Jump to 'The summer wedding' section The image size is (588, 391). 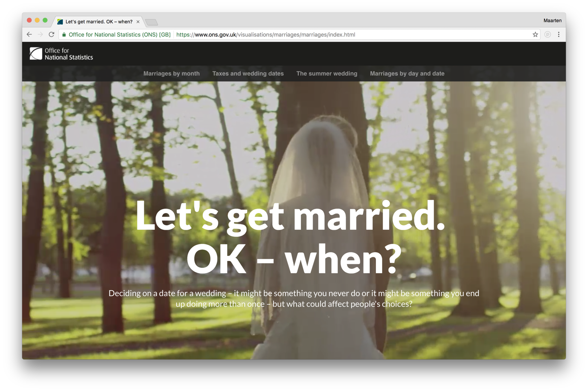[x=327, y=74]
